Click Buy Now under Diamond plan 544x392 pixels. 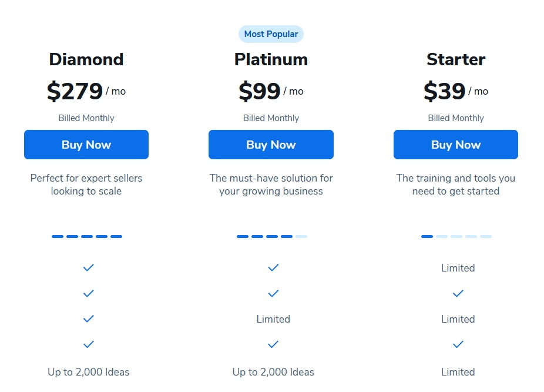[x=86, y=145]
